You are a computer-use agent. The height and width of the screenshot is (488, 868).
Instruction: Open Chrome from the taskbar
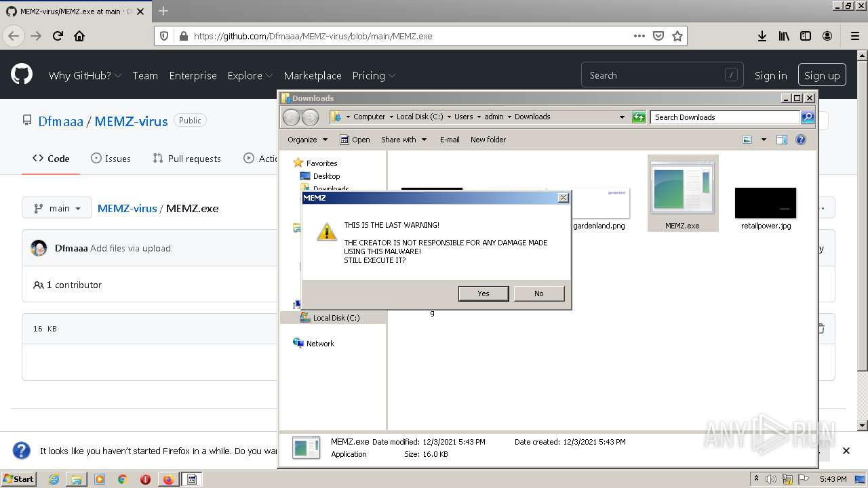click(x=122, y=479)
